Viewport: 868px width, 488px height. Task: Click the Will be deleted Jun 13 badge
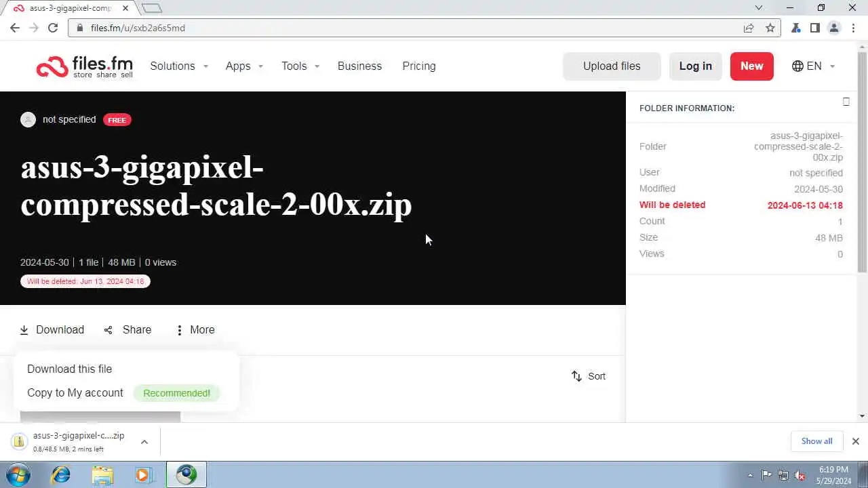tap(85, 281)
